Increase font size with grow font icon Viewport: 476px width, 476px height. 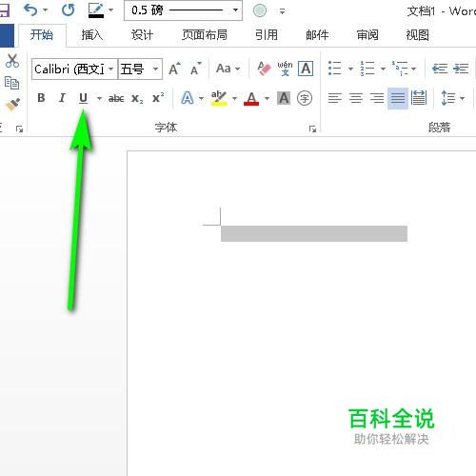(174, 69)
